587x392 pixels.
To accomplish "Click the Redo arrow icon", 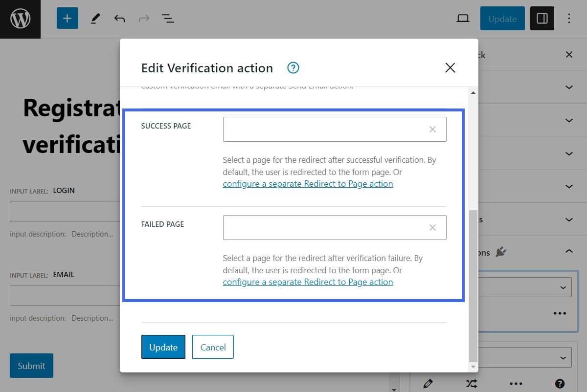I will [143, 19].
